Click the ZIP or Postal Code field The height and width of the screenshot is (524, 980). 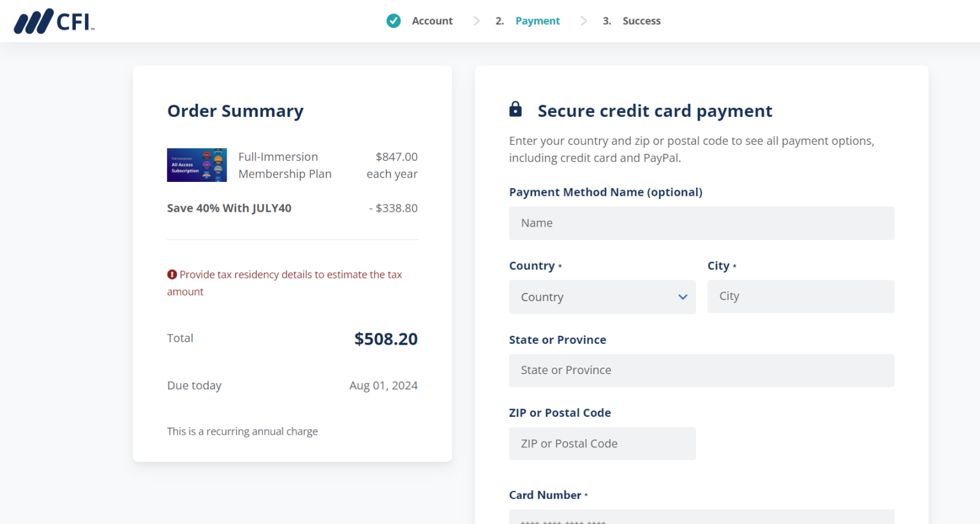[x=602, y=443]
